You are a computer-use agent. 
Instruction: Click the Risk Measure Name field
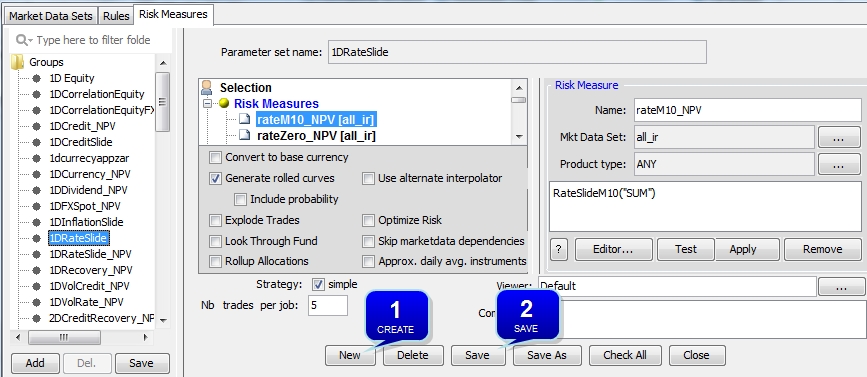(x=748, y=111)
